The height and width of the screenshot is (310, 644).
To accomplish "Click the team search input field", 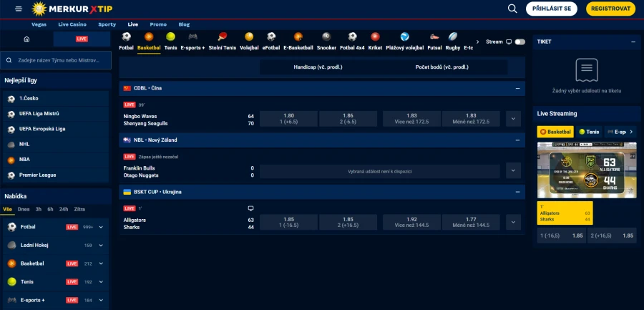I will click(56, 60).
